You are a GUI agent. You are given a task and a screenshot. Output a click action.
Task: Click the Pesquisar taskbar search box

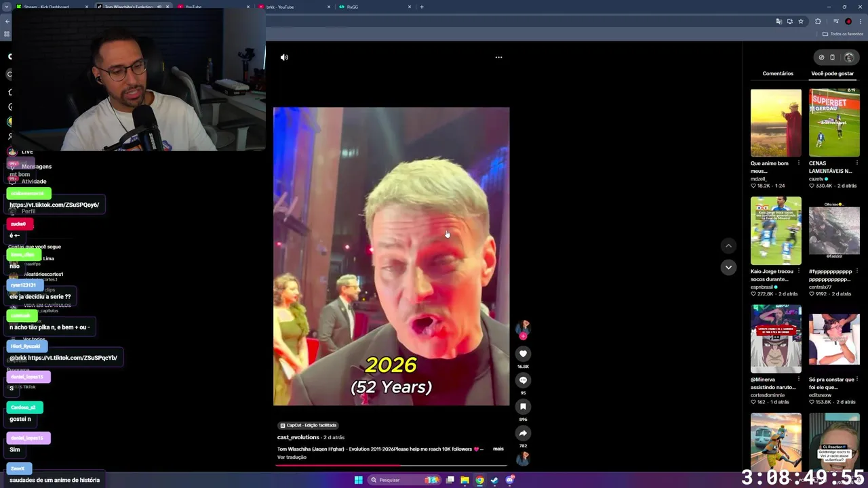pos(403,480)
